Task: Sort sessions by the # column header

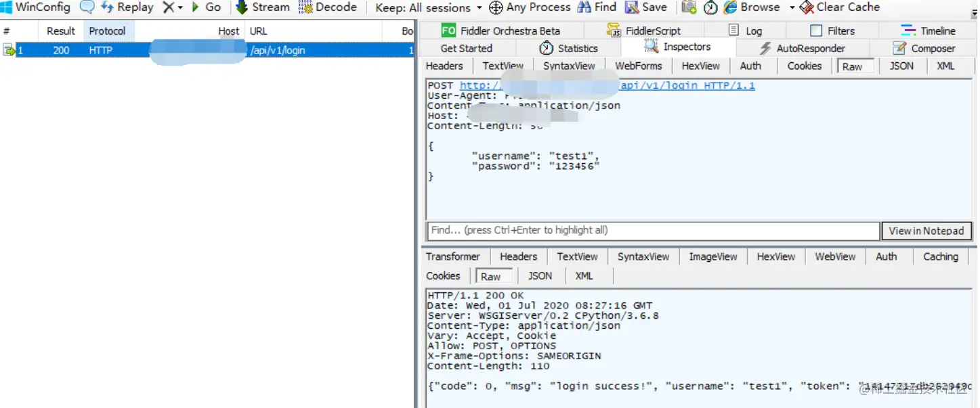Action: point(6,31)
